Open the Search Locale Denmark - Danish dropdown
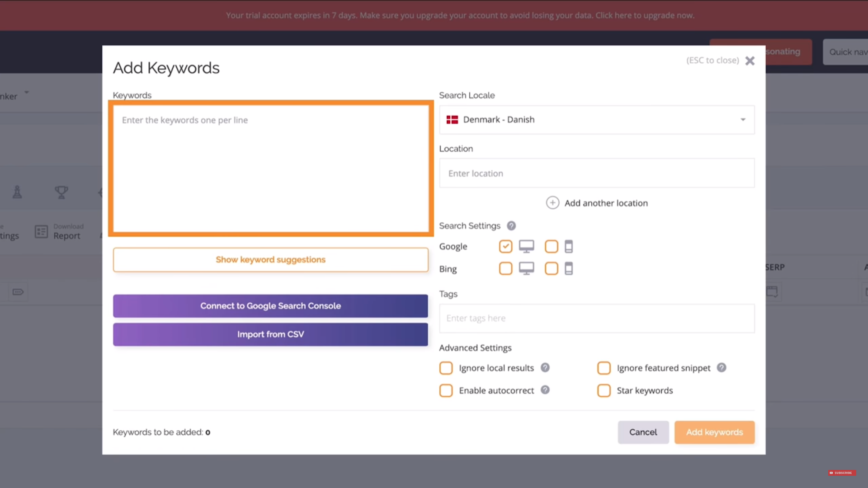 click(596, 120)
